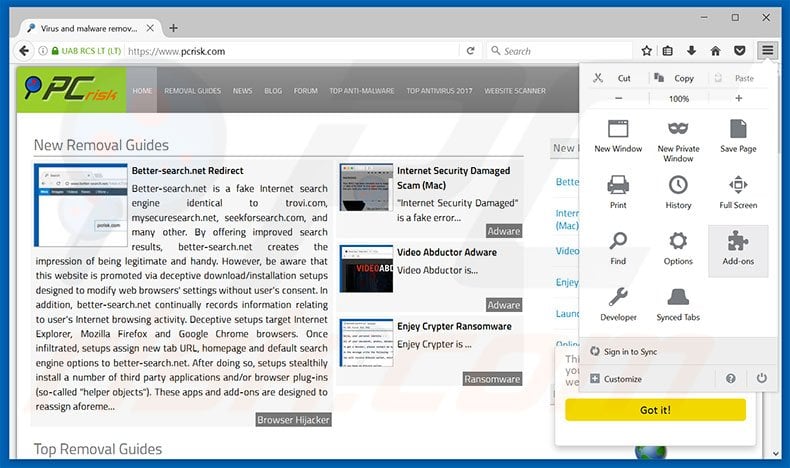Screen dimensions: 790x468
Task: Click the Paste button in menu
Action: [x=738, y=78]
